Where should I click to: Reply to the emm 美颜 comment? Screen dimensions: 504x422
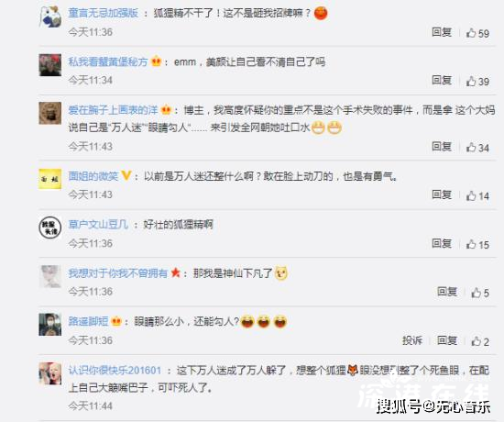(442, 80)
